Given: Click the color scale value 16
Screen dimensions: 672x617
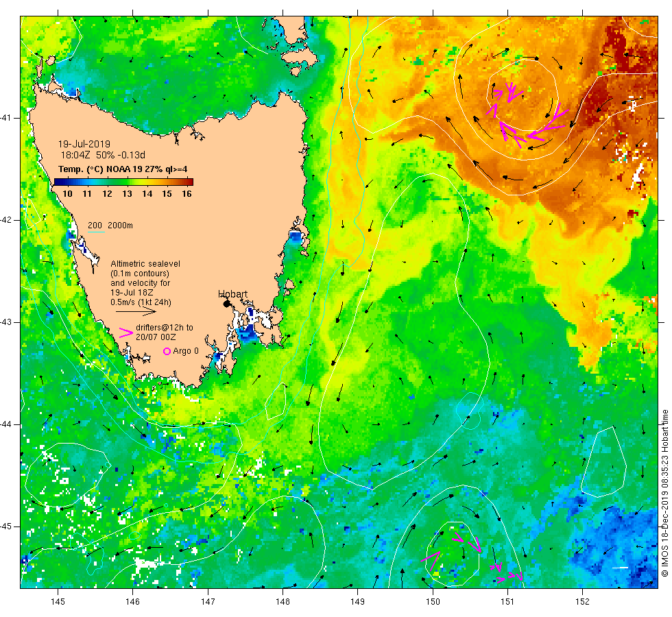Looking at the screenshot, I should click(187, 193).
